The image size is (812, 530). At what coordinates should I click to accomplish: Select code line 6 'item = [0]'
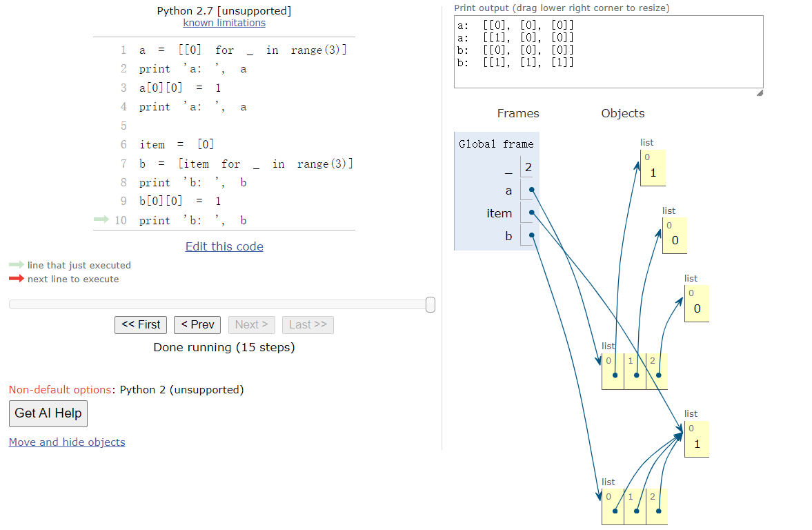[177, 144]
